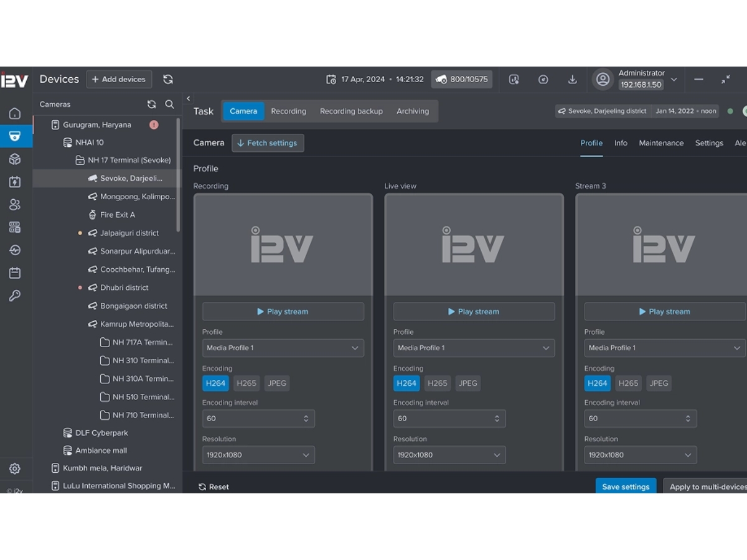
Task: Select JPEG encoding for Recording
Action: coord(277,383)
